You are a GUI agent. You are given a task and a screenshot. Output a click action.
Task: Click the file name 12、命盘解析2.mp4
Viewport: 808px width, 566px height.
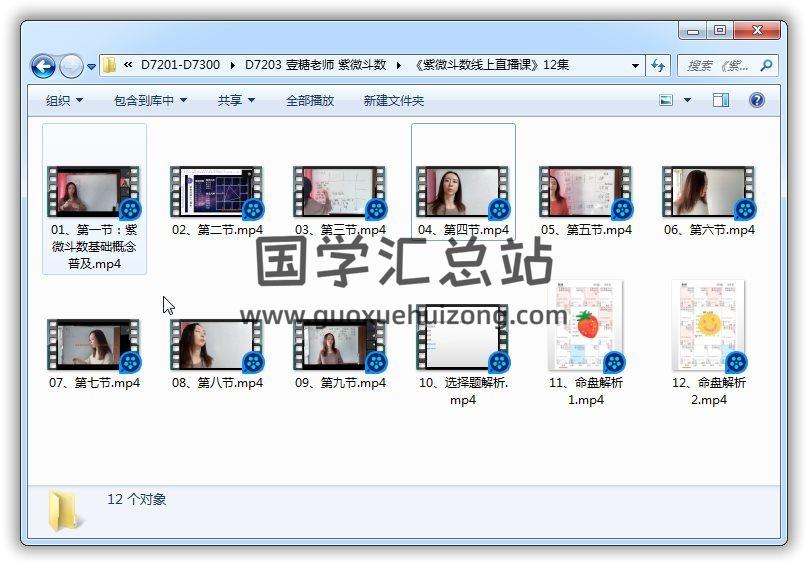709,391
